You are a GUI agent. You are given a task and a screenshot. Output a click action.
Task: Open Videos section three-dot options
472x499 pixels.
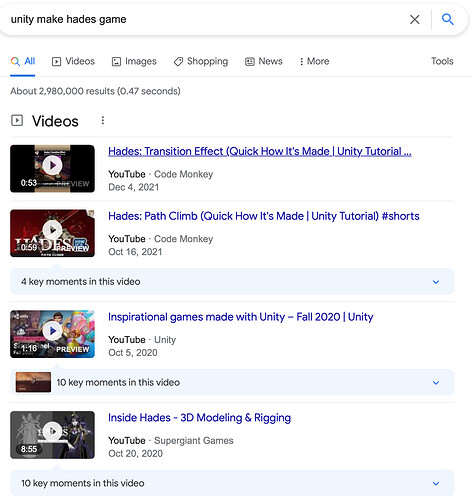(103, 120)
